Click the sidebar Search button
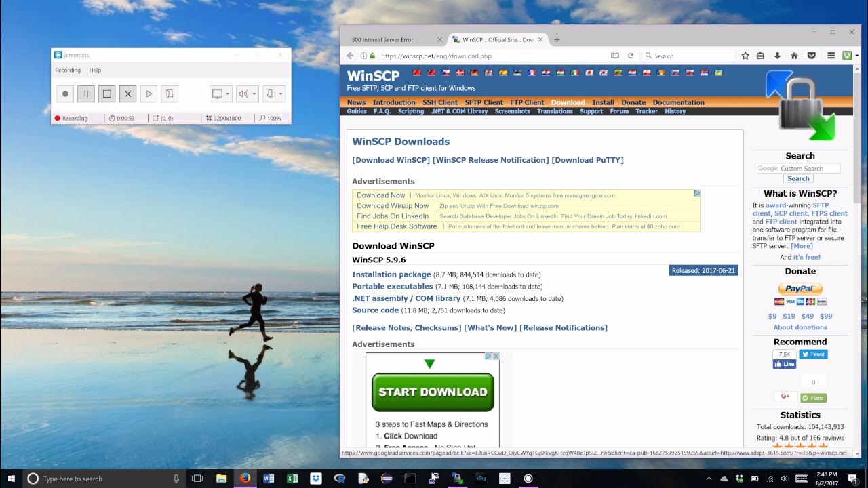The image size is (868, 488). pos(798,178)
